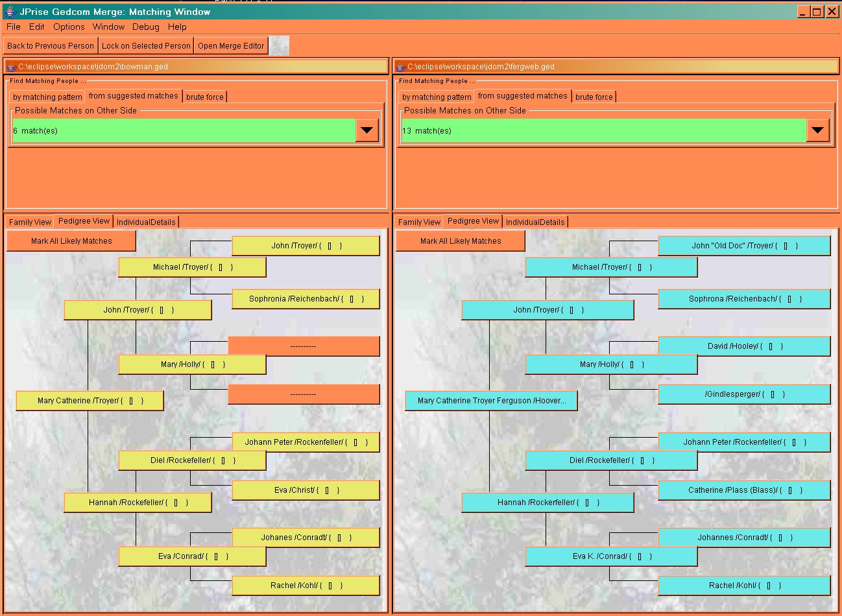Select Mary Catherine /Troyer/ yellow node

point(90,401)
